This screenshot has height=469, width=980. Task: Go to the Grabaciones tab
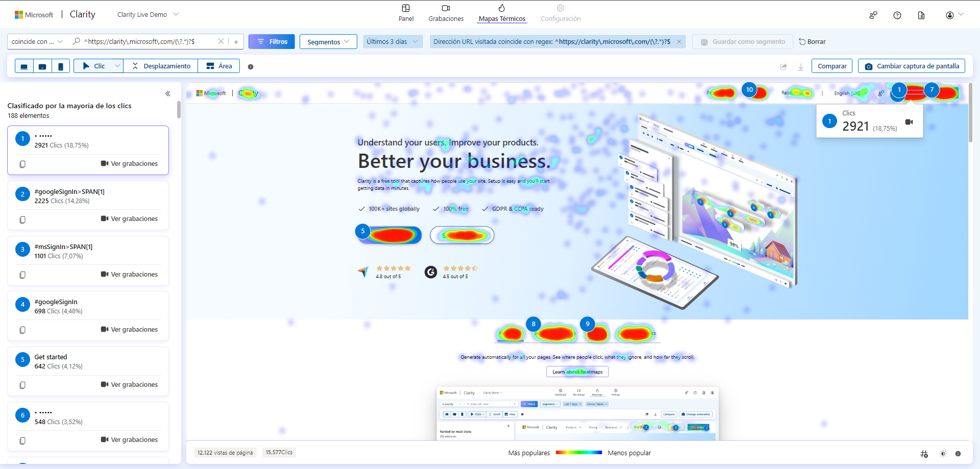(446, 13)
